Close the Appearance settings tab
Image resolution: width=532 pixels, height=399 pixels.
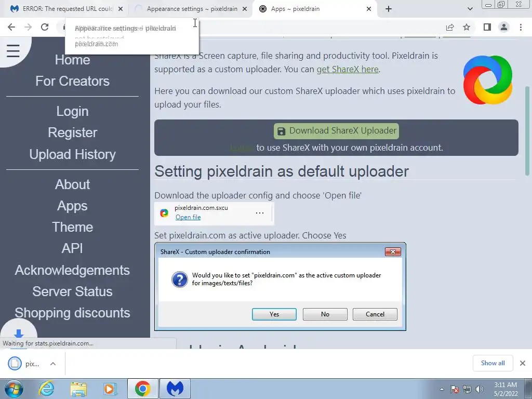(x=245, y=9)
